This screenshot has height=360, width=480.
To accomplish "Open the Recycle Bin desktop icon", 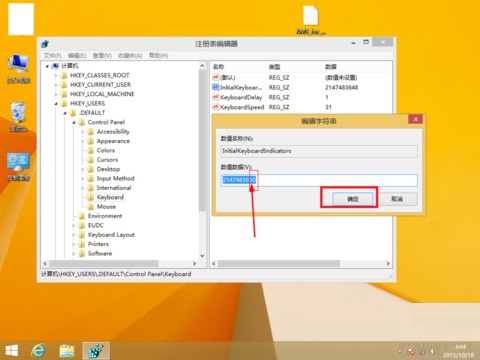I will coord(18,117).
